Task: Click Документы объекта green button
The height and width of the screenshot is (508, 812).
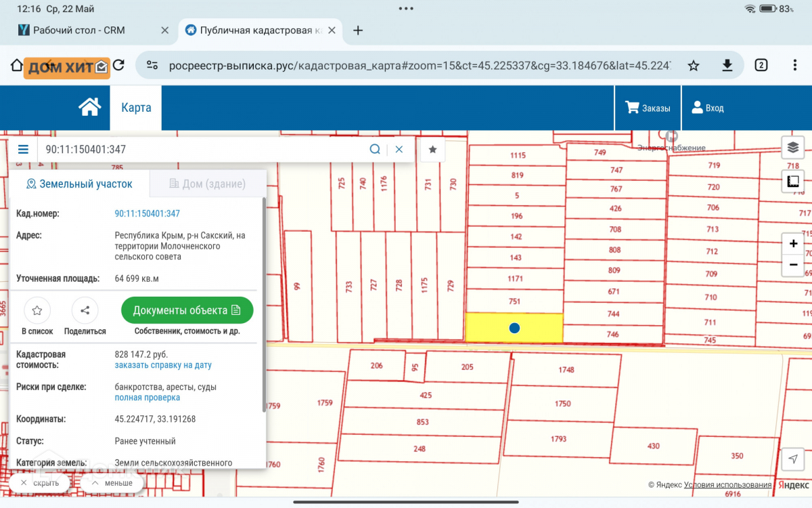Action: (187, 310)
